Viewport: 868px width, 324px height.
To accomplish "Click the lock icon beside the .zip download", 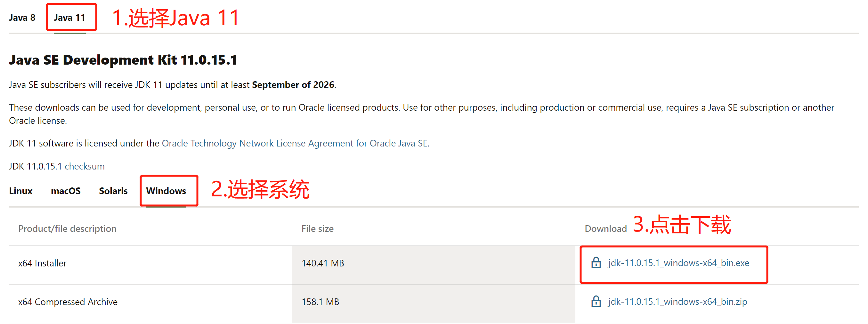I will pos(596,302).
